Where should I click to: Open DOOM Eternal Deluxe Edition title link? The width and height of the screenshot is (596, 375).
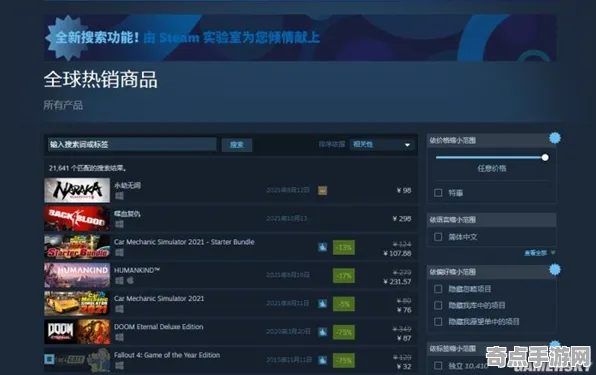point(159,327)
